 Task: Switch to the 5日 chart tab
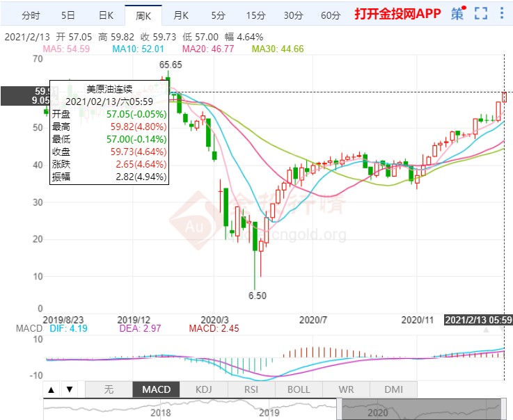(68, 15)
